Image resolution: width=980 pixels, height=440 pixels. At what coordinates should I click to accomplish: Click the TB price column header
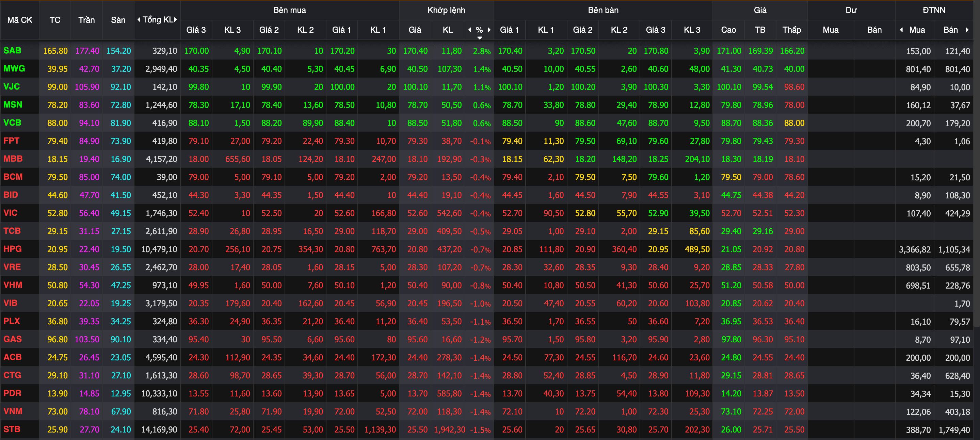760,30
